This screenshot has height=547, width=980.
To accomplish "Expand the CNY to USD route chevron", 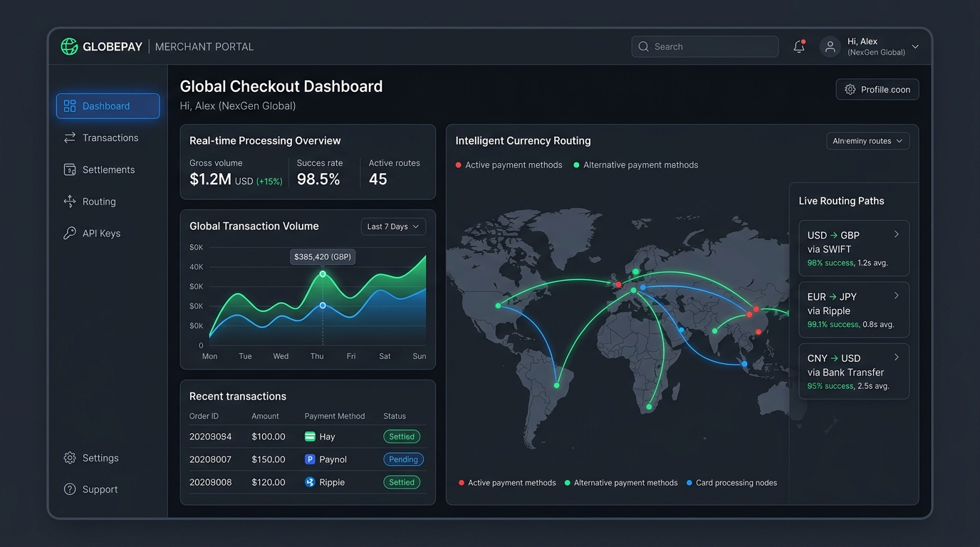I will 897,357.
